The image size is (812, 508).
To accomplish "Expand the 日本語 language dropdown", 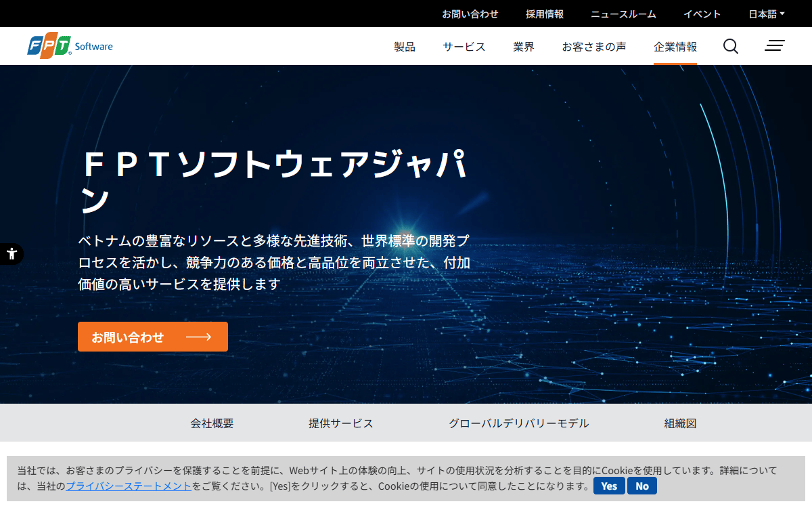I will tap(767, 14).
